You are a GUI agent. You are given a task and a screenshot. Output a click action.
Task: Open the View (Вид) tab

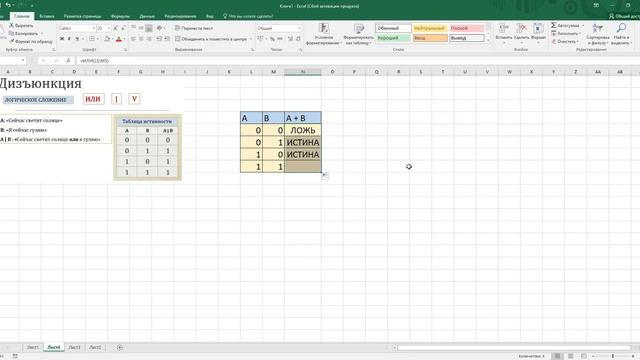[x=209, y=16]
